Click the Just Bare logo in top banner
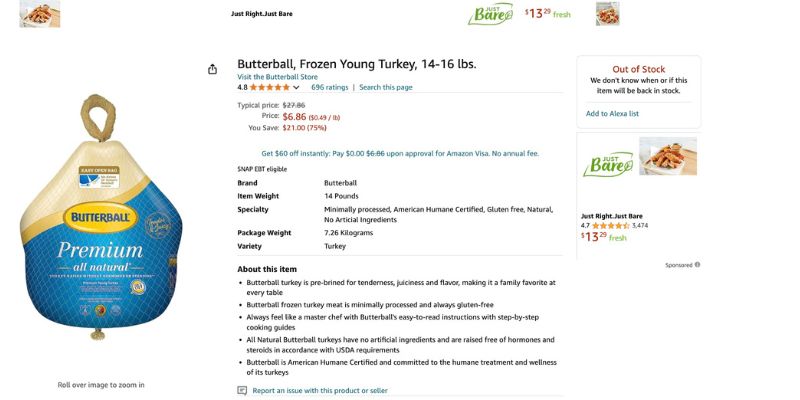This screenshot has height=400, width=800. (490, 14)
